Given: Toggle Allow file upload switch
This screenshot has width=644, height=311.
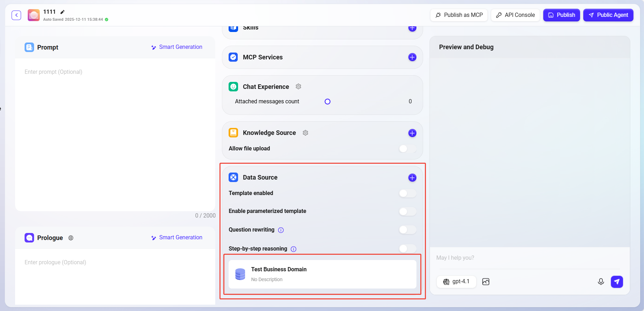Looking at the screenshot, I should click(407, 149).
